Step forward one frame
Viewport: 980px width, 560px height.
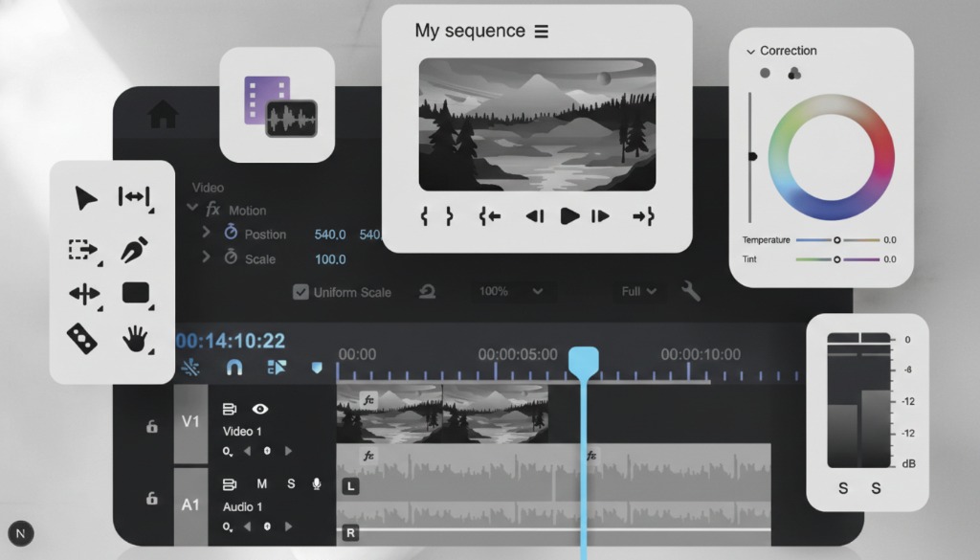click(600, 216)
